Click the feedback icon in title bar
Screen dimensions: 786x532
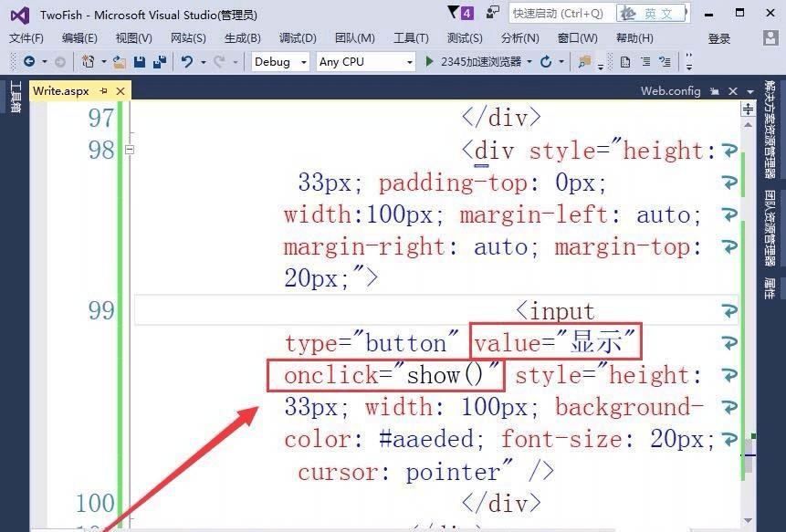[x=493, y=13]
